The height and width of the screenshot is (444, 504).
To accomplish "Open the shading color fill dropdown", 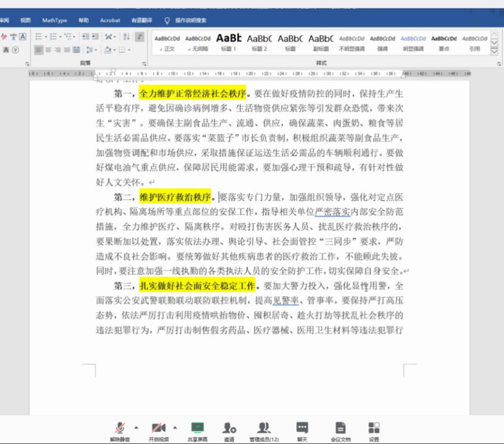I will coord(114,50).
